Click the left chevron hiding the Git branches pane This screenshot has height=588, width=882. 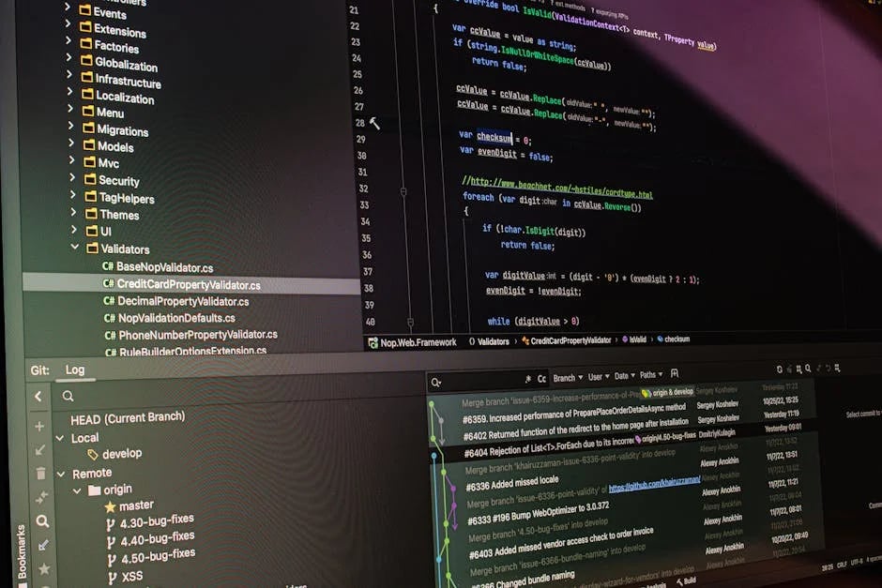(x=38, y=397)
